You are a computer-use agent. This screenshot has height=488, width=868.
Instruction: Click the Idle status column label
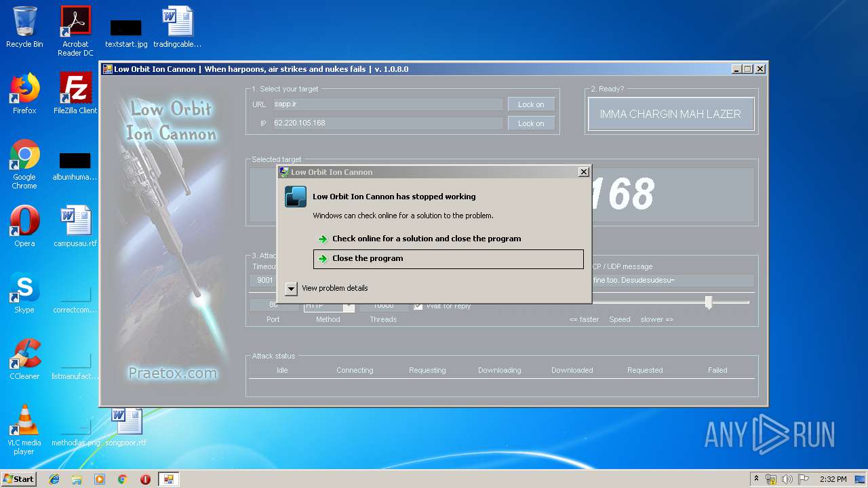(x=282, y=370)
